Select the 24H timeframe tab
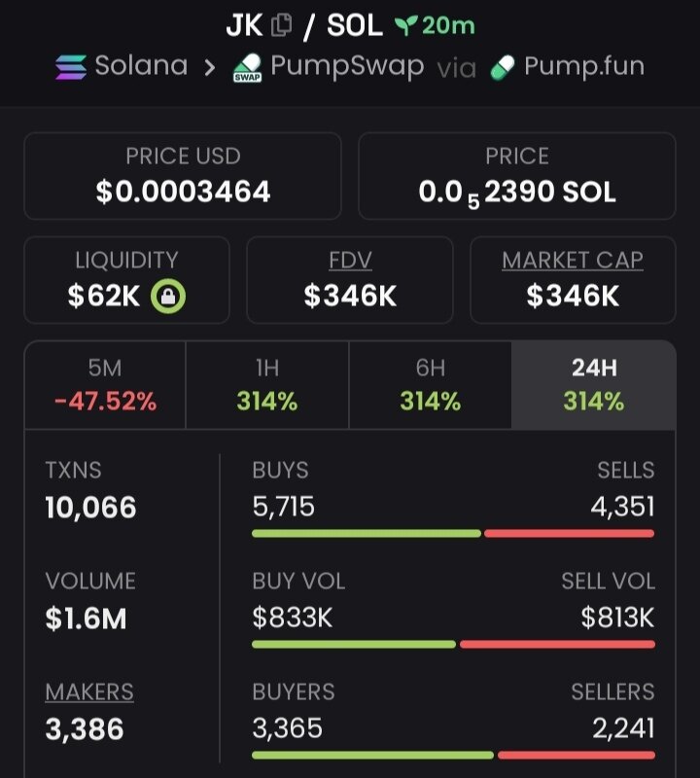 (x=593, y=385)
